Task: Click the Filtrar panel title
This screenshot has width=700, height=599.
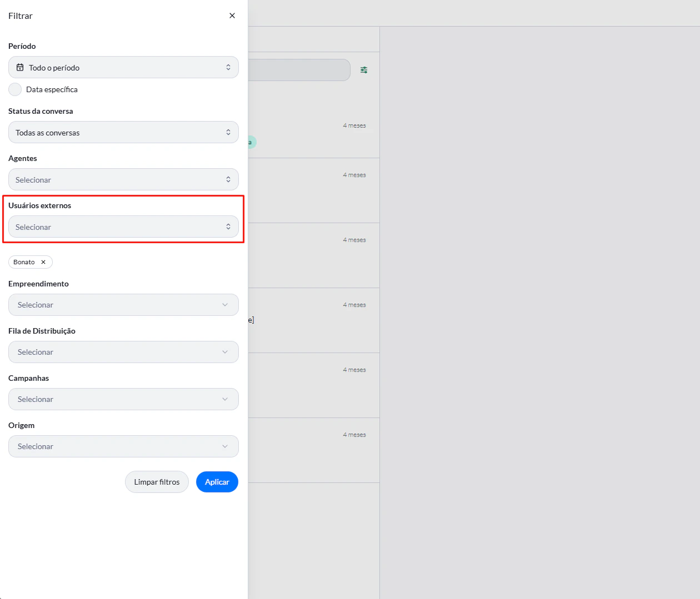Action: [x=21, y=16]
